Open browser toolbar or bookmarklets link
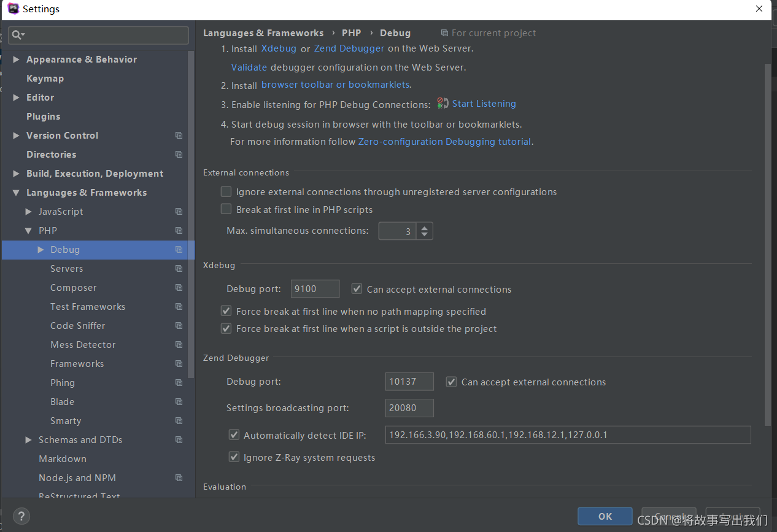The height and width of the screenshot is (532, 777). tap(335, 85)
